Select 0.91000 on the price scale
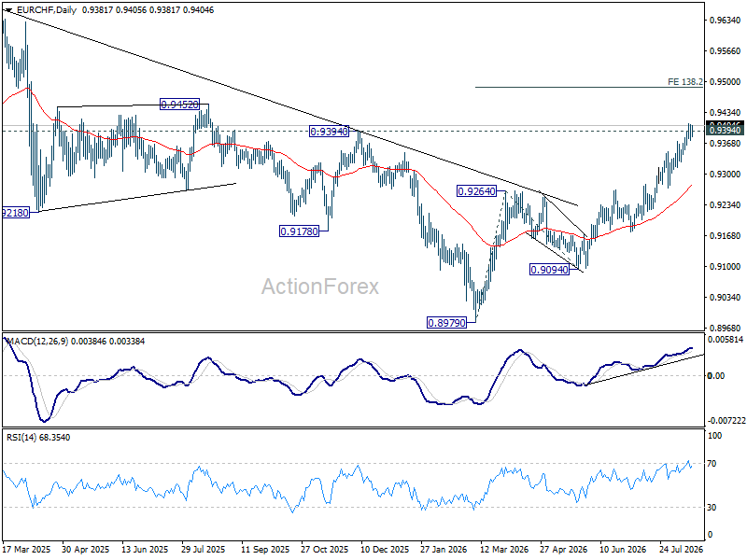Image resolution: width=747 pixels, height=560 pixels. pos(726,267)
